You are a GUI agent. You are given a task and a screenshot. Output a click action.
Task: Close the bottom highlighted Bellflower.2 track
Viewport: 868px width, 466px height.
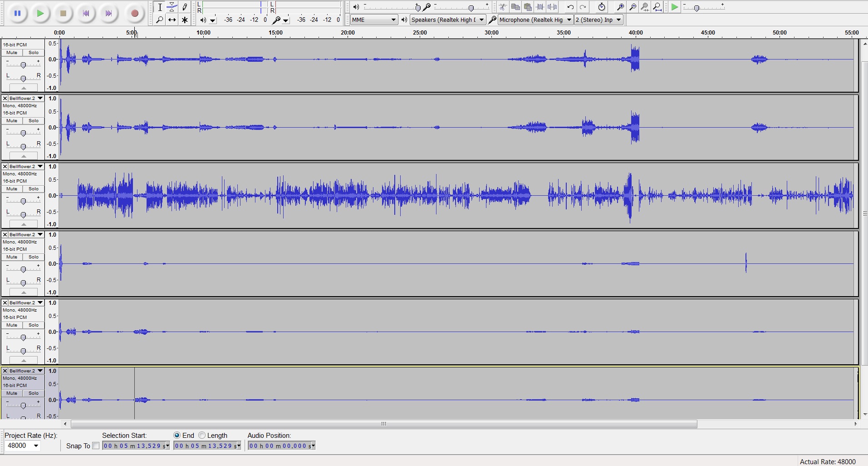[x=5, y=371]
